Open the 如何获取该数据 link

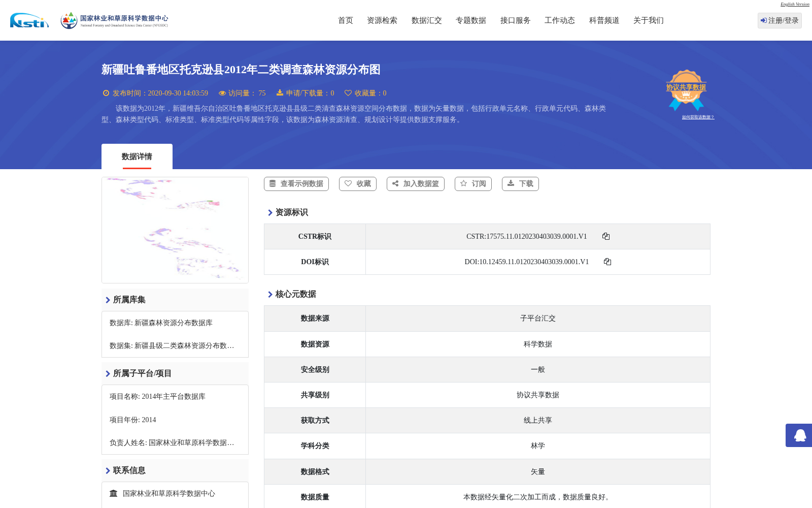(698, 117)
